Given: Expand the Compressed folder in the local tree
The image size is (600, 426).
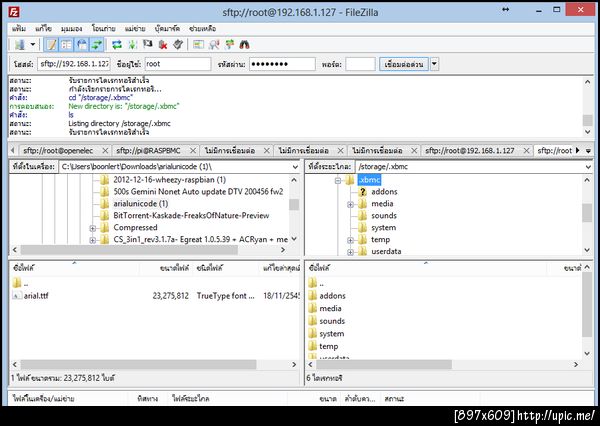Looking at the screenshot, I should [92, 229].
